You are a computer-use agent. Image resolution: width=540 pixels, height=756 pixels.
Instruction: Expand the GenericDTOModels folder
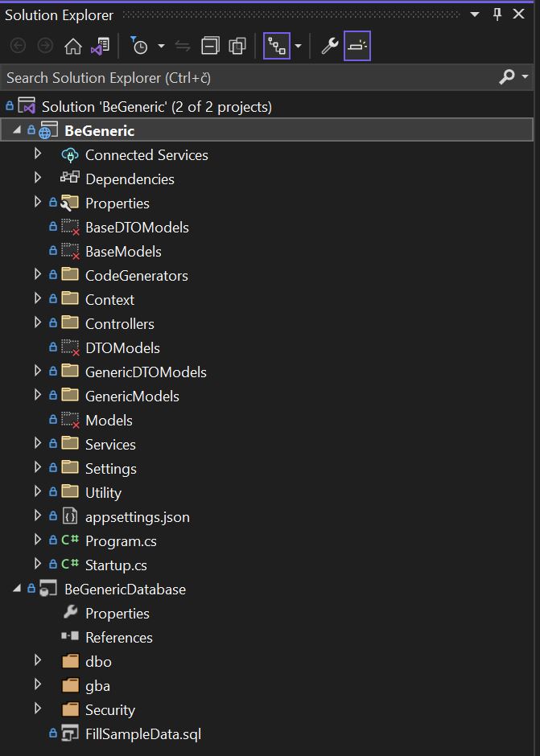pos(38,372)
